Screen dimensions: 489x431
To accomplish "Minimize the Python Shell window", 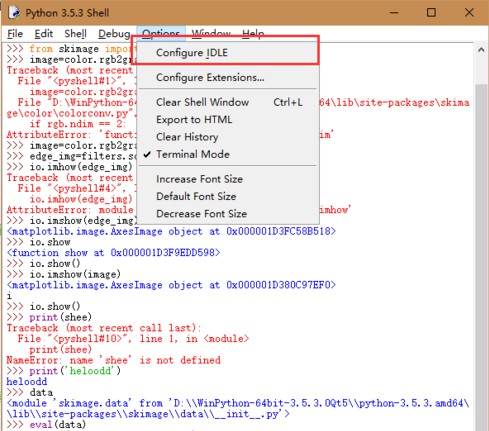I will click(394, 13).
